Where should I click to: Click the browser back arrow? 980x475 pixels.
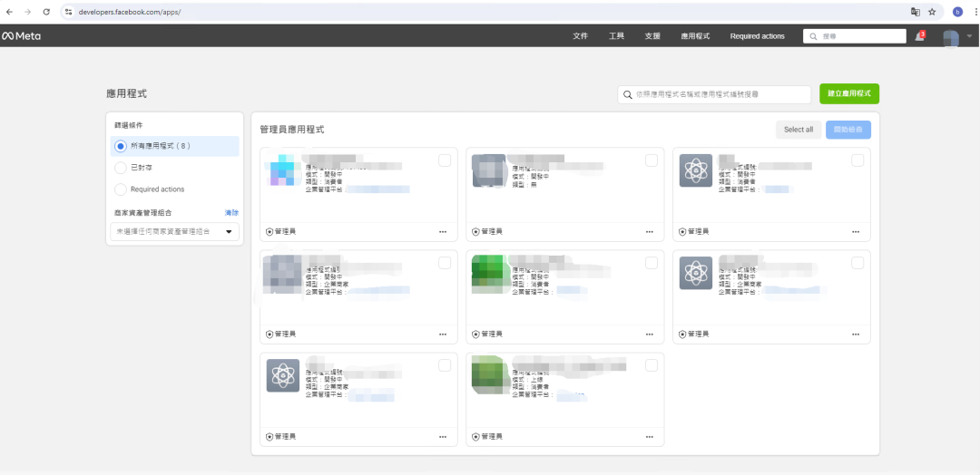pos(9,12)
